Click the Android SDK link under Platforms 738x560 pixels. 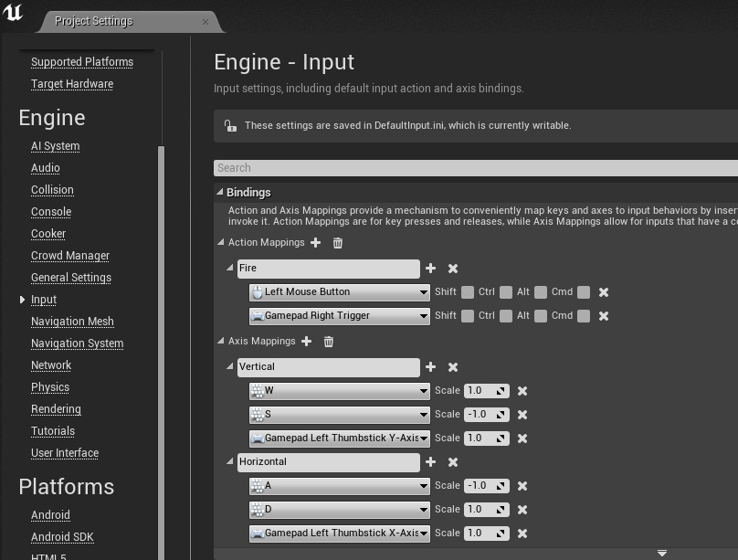60,536
